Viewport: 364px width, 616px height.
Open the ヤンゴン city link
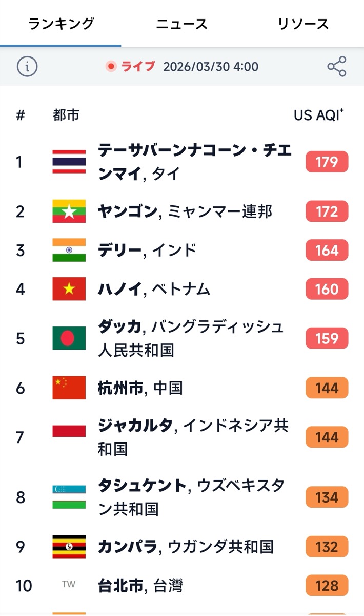128,211
